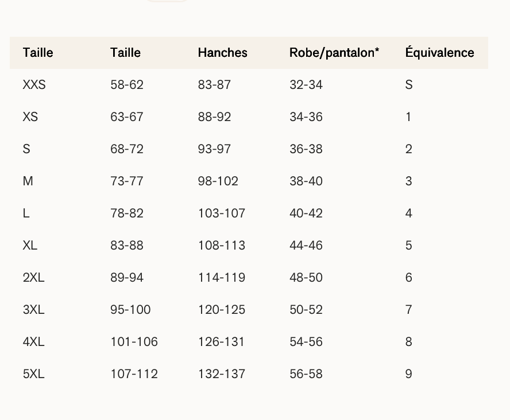Click the 32-34 dress size cell
This screenshot has width=510, height=420.
coord(306,85)
